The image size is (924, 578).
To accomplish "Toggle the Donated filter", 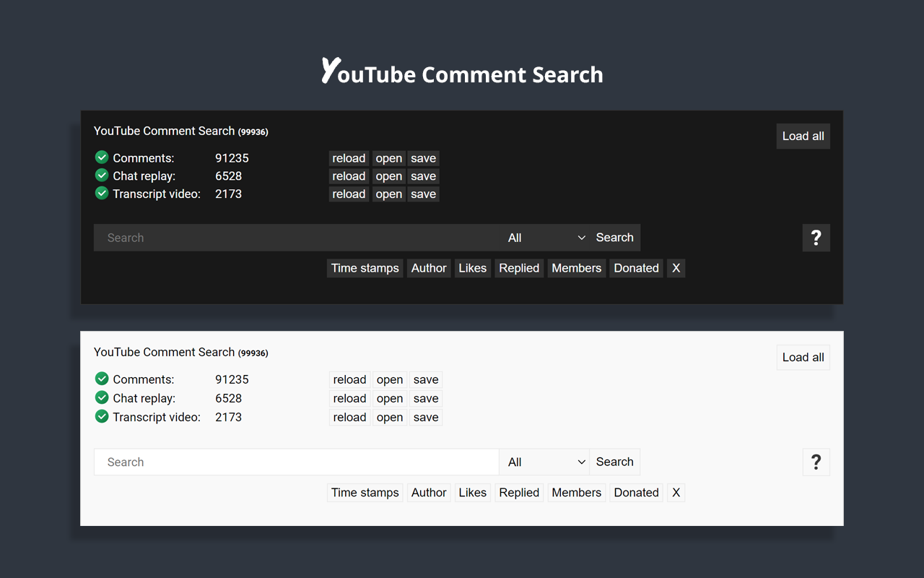I will (636, 267).
